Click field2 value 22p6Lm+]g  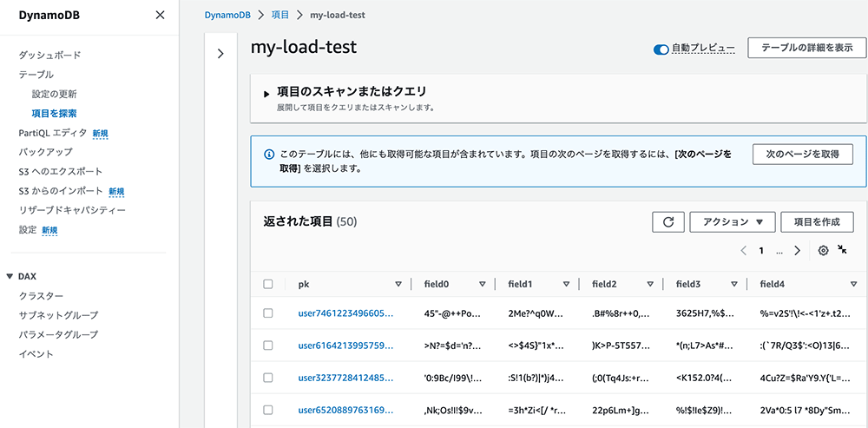[620, 411]
